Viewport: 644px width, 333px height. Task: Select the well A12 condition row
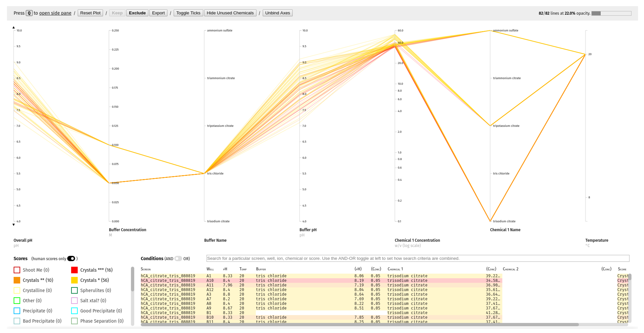click(x=384, y=290)
